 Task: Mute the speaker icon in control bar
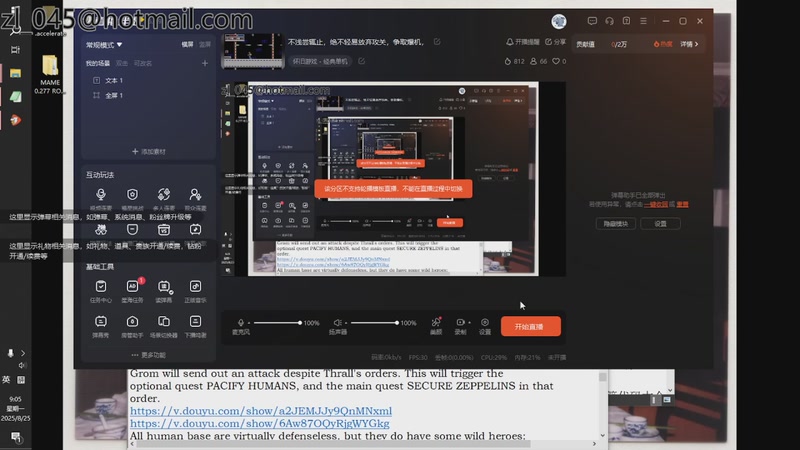[x=337, y=322]
